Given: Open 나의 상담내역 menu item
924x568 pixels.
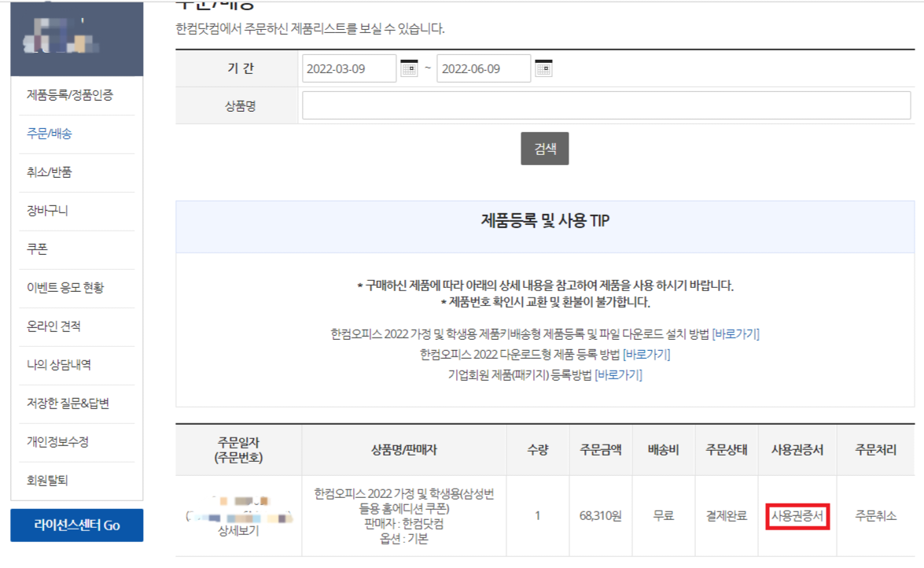Looking at the screenshot, I should 58,364.
